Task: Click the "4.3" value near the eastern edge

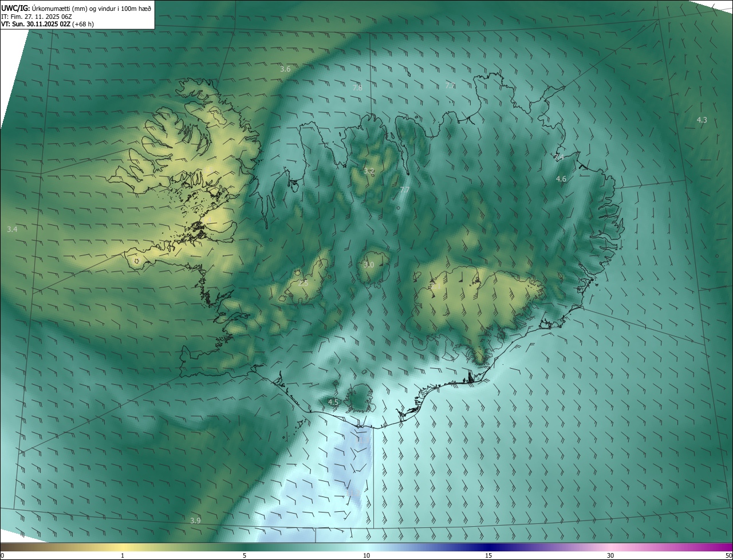Action: [x=702, y=120]
